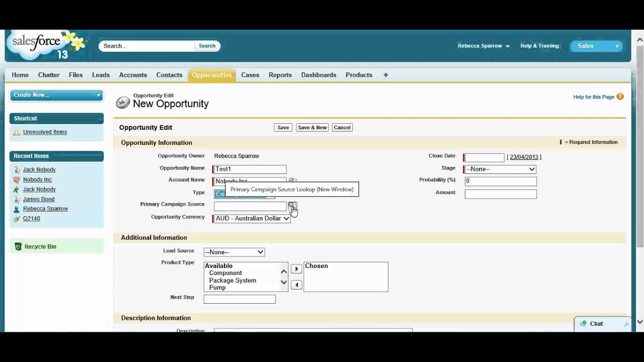Open the Opportunity Currency dropdown

[252, 218]
